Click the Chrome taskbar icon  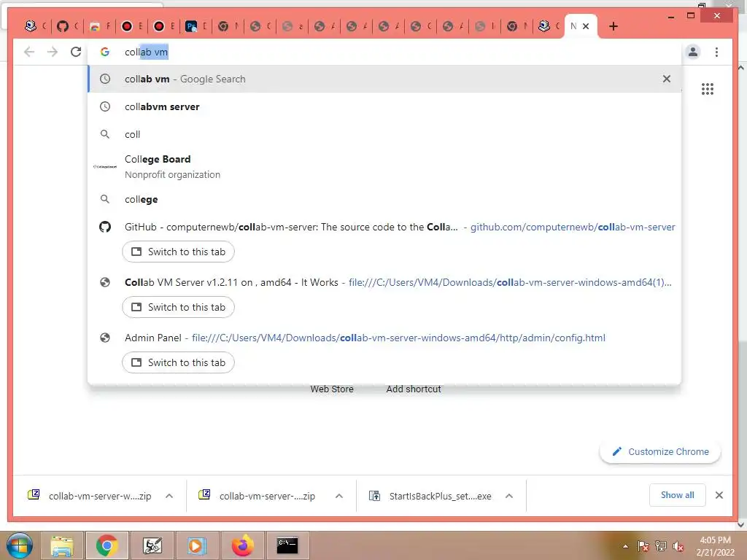tap(107, 545)
